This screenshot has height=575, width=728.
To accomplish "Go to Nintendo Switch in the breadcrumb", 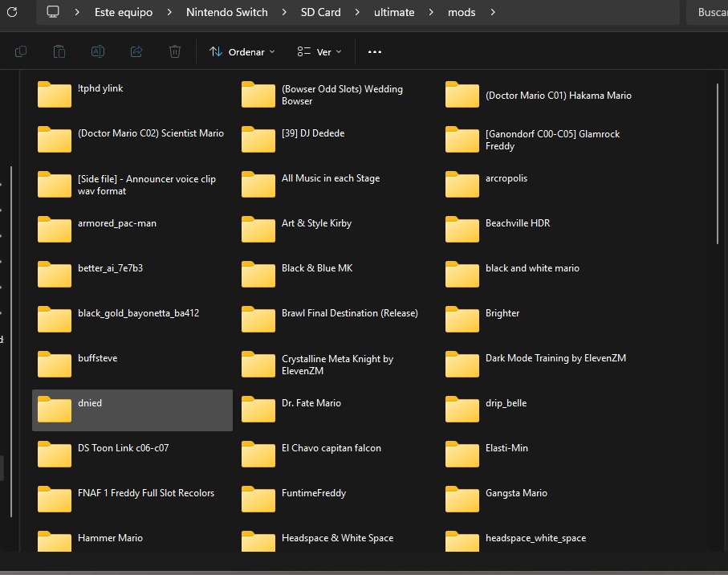I will [x=226, y=12].
